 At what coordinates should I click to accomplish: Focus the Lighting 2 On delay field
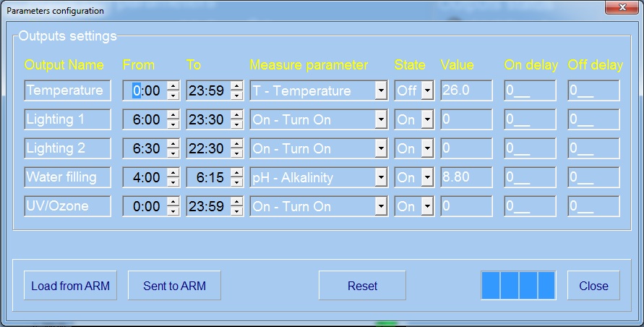point(530,149)
